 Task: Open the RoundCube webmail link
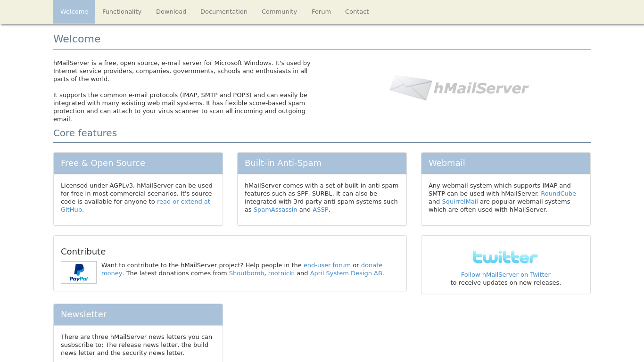pyautogui.click(x=558, y=194)
